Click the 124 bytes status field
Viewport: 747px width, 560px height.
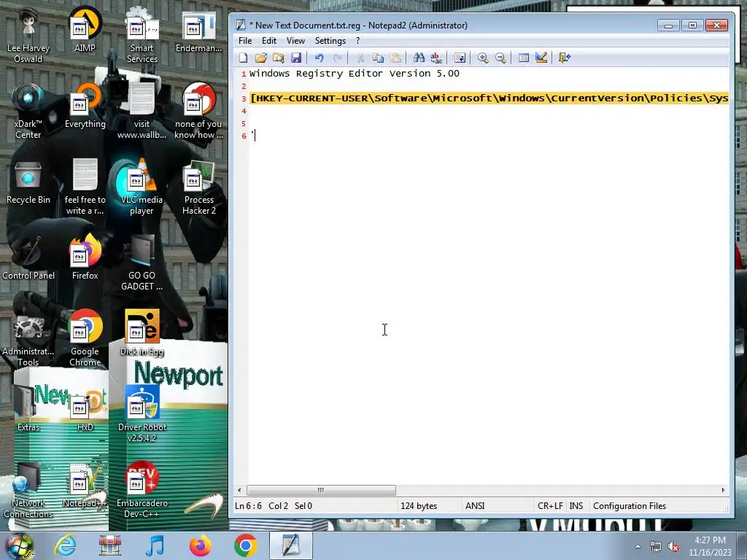coord(419,506)
